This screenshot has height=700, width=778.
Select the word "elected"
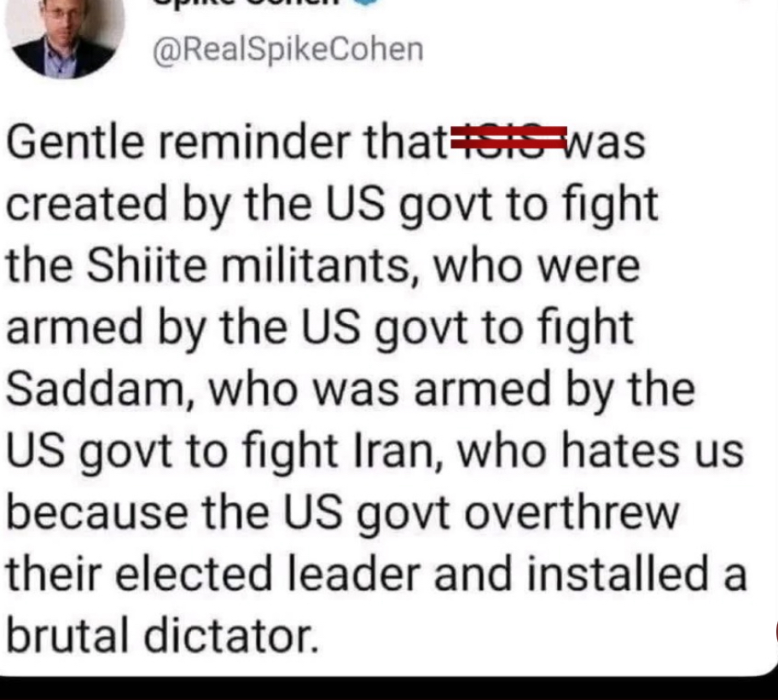click(194, 574)
